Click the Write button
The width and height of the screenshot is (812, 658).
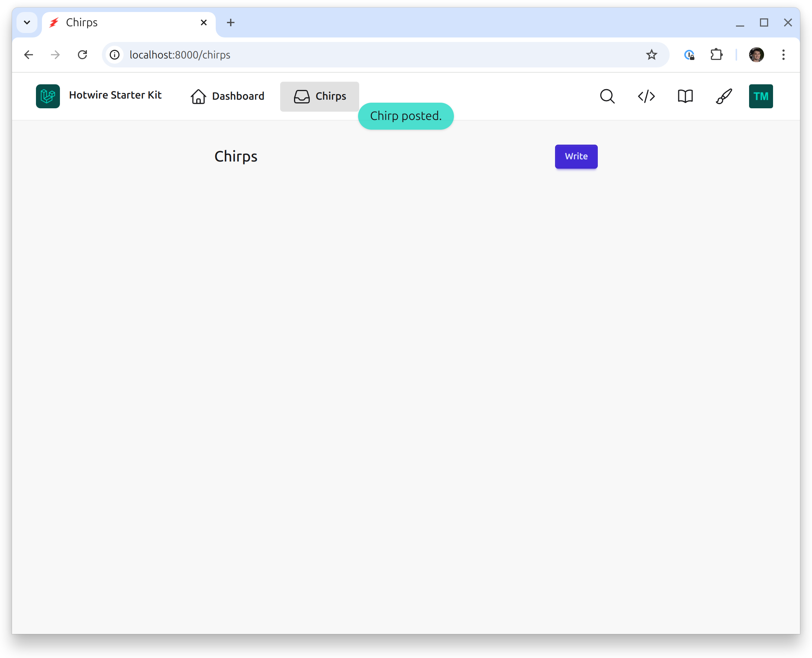coord(576,157)
